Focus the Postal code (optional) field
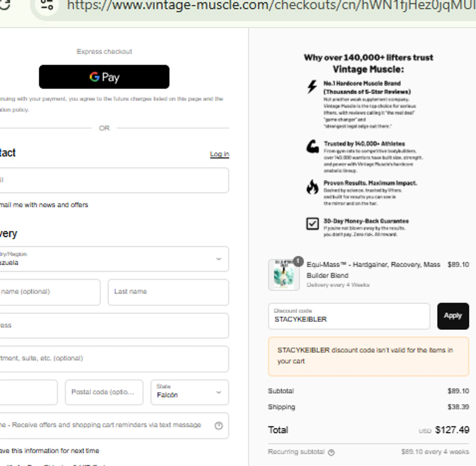The width and height of the screenshot is (476, 466). (x=104, y=392)
